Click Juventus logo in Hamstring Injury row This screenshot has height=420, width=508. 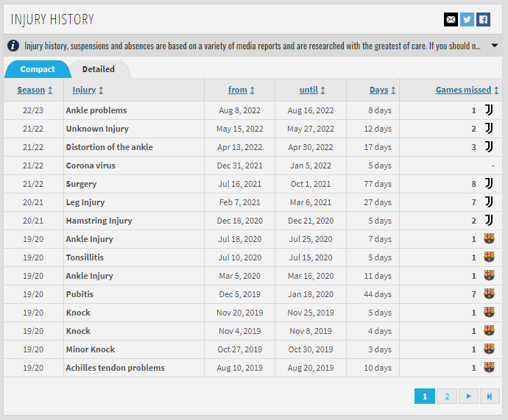(x=489, y=221)
